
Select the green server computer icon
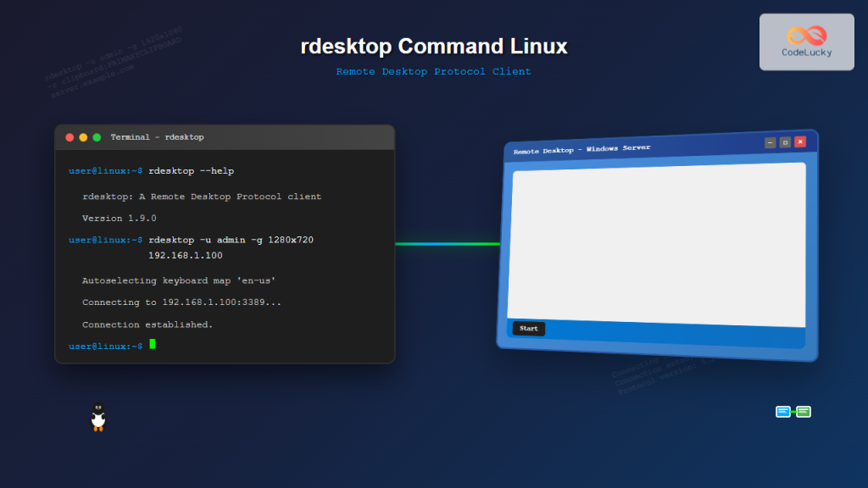803,411
